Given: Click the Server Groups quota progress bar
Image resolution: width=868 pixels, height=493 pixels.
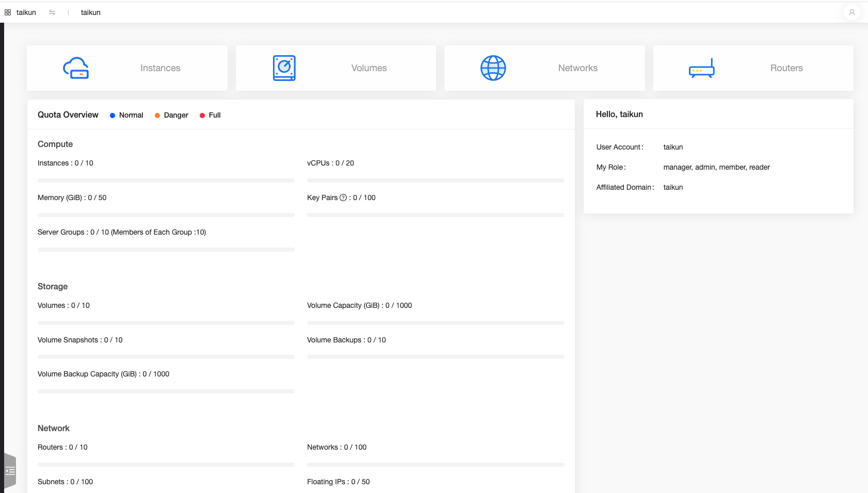Looking at the screenshot, I should [166, 250].
